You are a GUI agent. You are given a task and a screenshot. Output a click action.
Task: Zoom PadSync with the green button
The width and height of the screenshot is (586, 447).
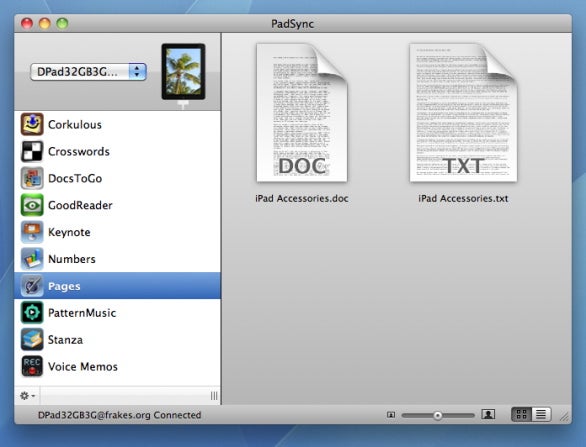click(x=62, y=23)
